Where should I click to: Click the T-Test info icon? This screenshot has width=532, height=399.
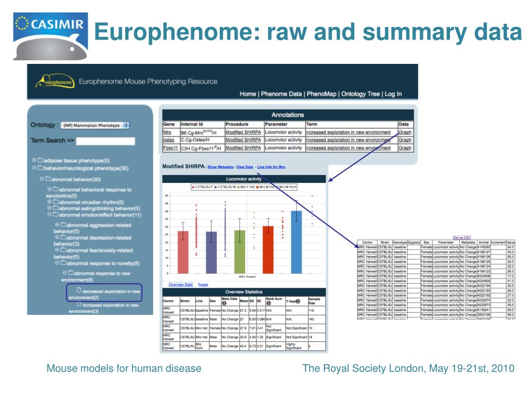298,301
